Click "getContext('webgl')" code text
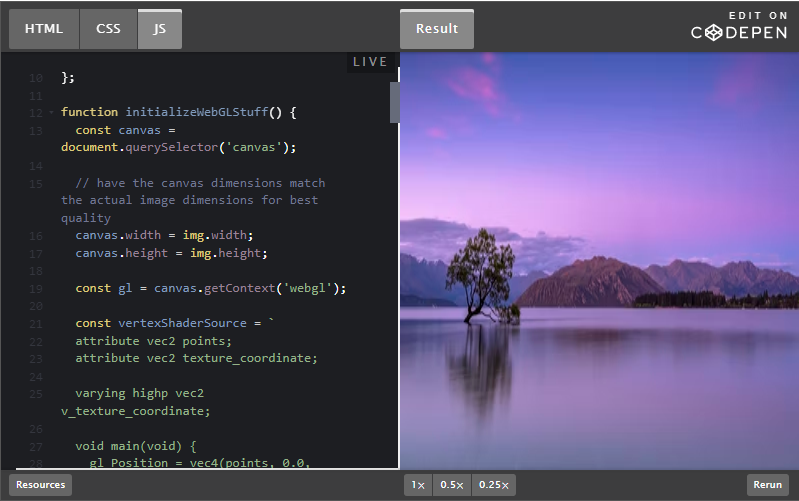 tap(273, 288)
